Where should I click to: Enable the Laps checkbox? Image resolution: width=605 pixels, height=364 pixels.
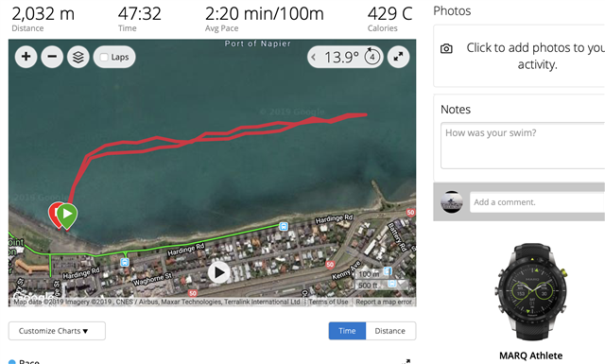click(x=104, y=57)
